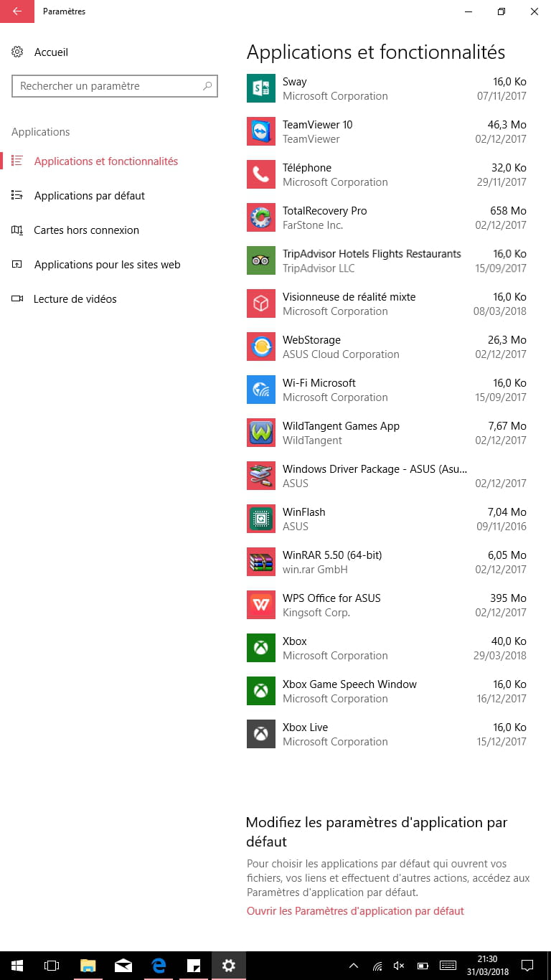Select the WinRAR 5.50 app icon

tap(261, 562)
